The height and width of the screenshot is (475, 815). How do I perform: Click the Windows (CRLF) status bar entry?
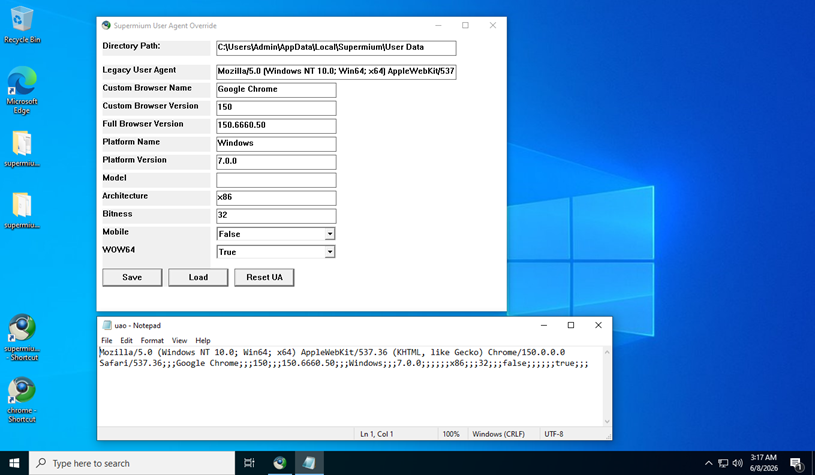click(x=498, y=434)
